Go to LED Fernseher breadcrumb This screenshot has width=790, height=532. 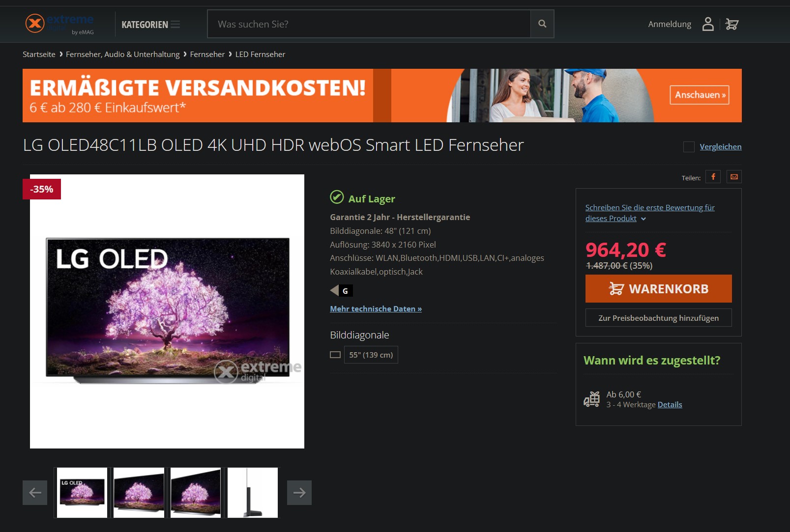260,55
